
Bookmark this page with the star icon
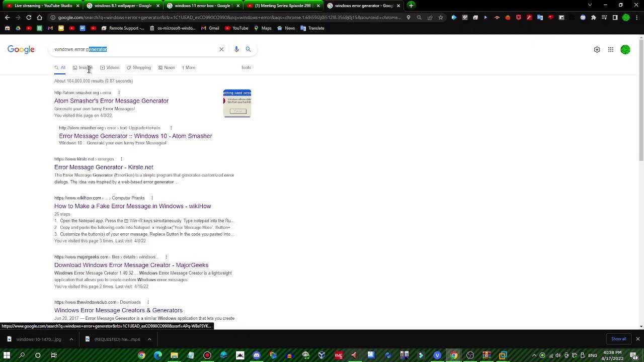coord(441,18)
